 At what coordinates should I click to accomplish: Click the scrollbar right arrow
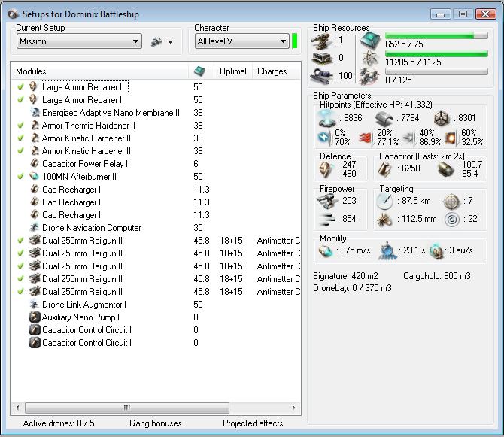click(x=293, y=408)
